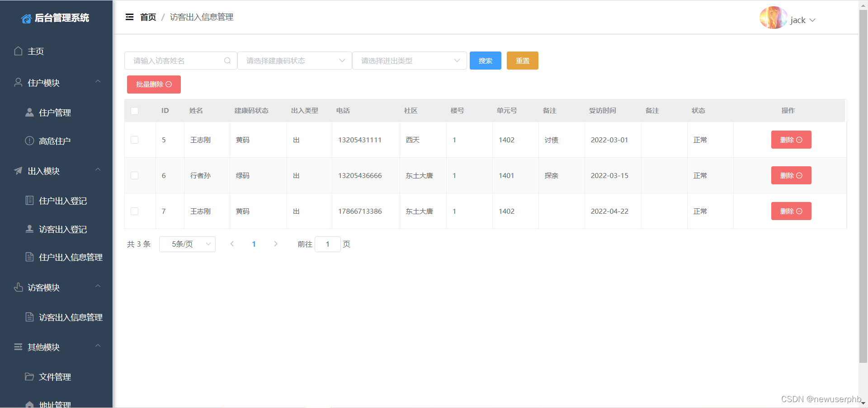Click the 请输入访客姓名 input field
The width and height of the screenshot is (868, 408).
click(x=180, y=61)
